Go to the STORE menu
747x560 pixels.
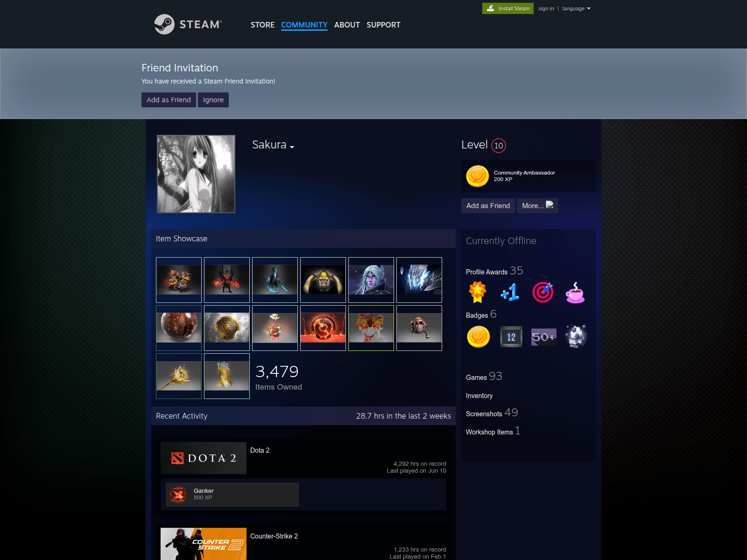pyautogui.click(x=262, y=25)
